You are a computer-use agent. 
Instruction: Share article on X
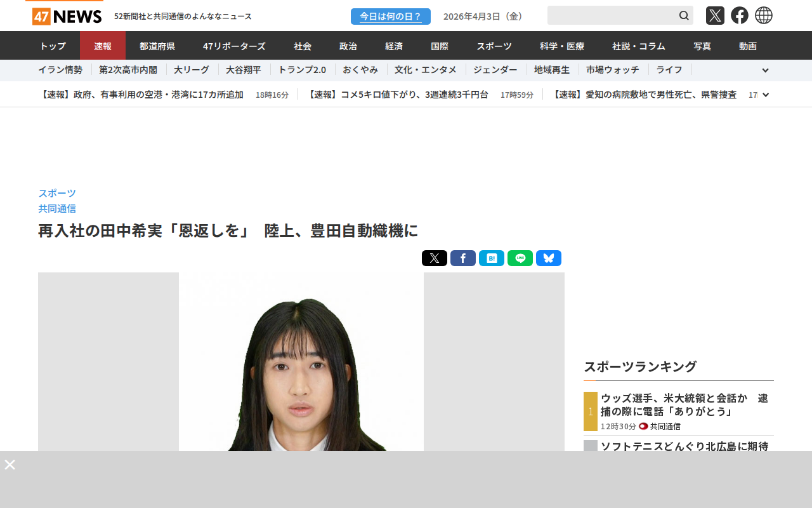coord(435,258)
